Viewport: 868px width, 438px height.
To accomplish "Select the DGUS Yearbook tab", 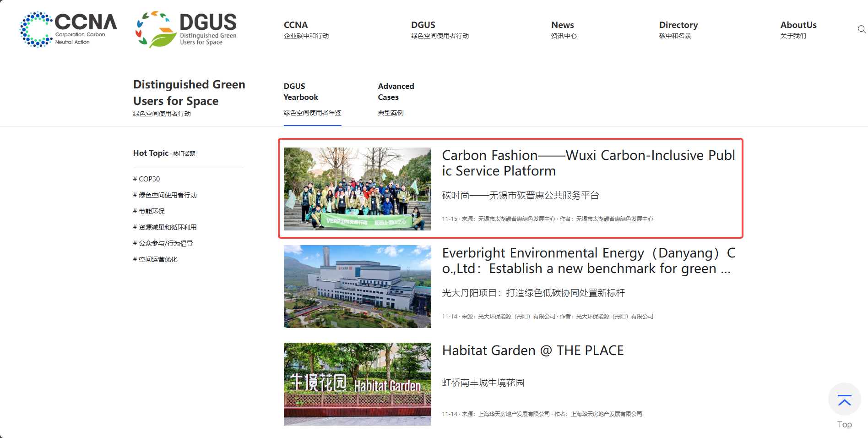I will tap(312, 99).
